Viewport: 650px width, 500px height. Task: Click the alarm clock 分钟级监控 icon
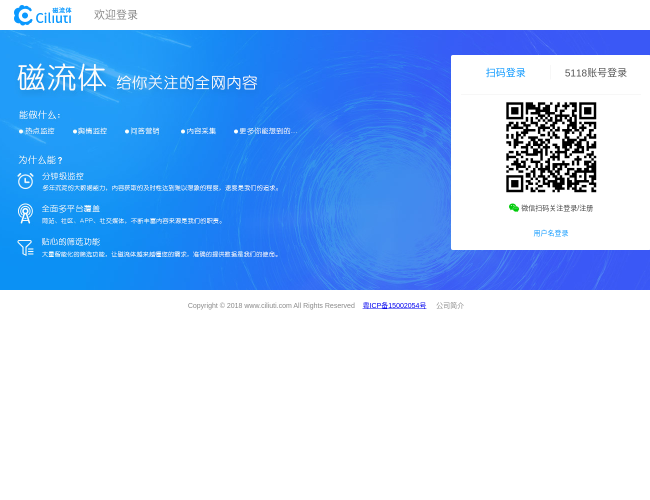(25, 181)
